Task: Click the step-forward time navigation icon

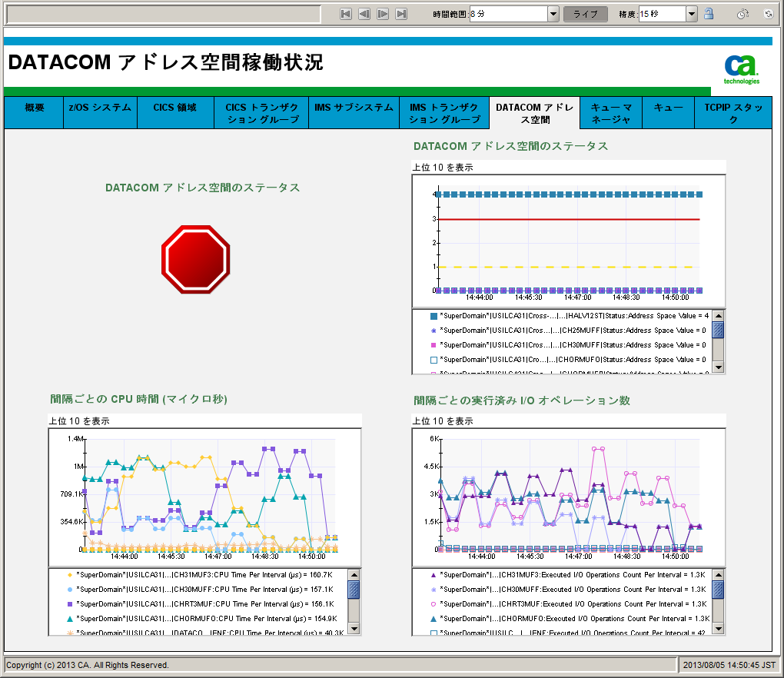Action: click(x=382, y=13)
